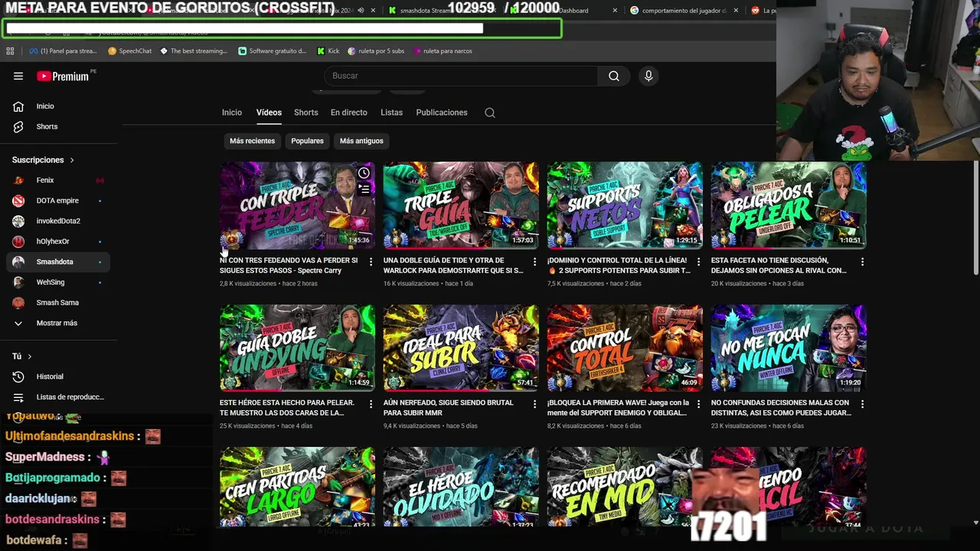Open the channel search magnifier icon

click(x=490, y=112)
